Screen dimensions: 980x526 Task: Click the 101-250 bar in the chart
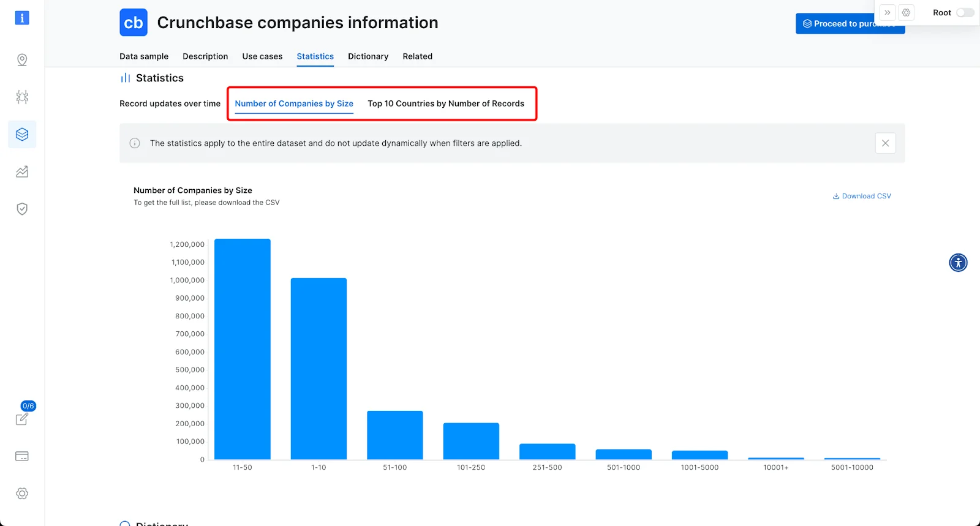point(471,441)
